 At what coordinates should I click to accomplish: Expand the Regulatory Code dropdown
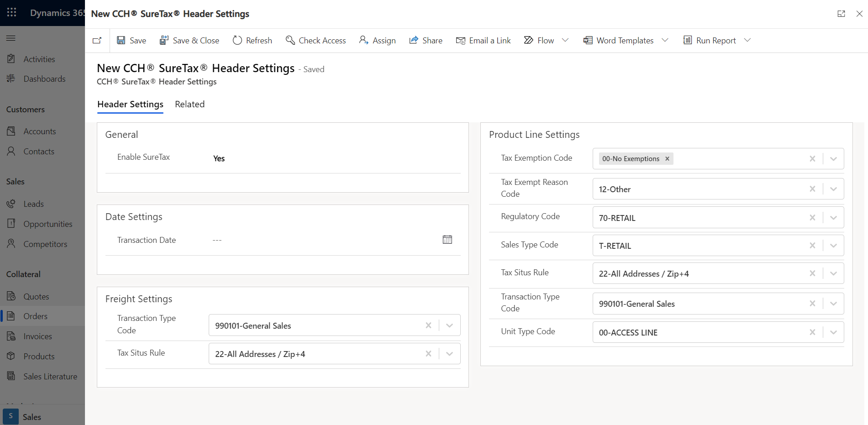pyautogui.click(x=833, y=218)
